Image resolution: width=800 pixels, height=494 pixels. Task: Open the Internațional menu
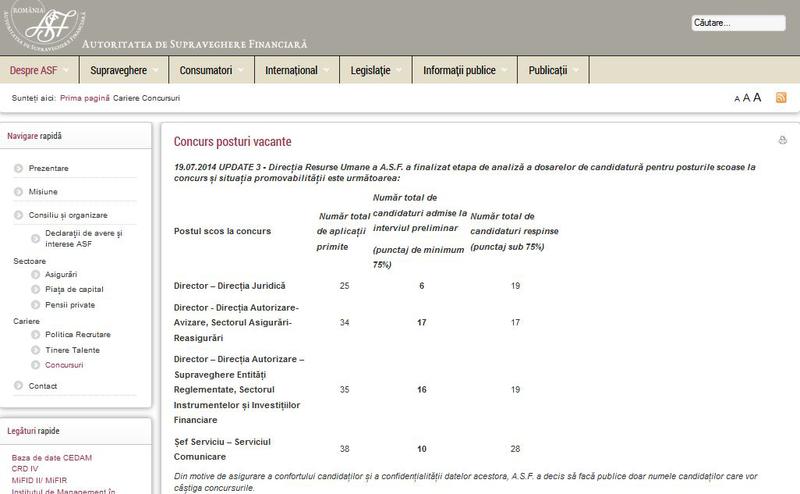pos(291,70)
